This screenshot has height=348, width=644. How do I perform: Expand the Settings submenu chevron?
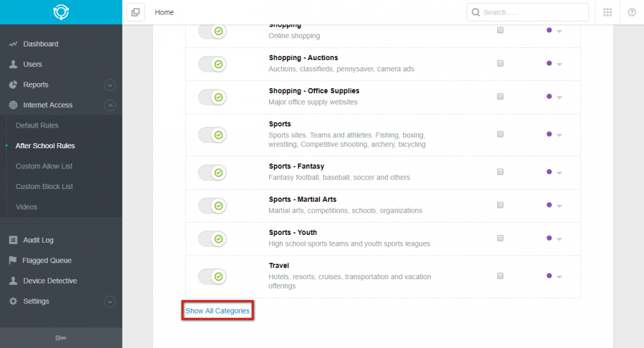pos(109,301)
